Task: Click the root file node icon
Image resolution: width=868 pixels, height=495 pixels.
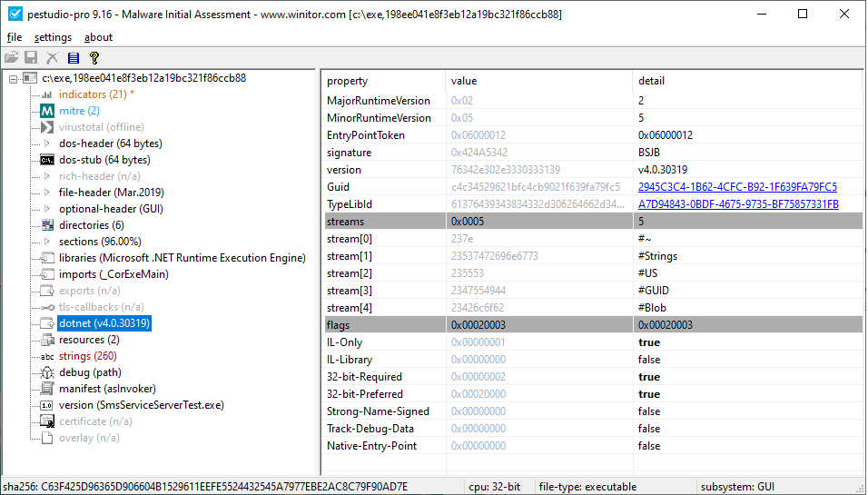Action: click(30, 79)
